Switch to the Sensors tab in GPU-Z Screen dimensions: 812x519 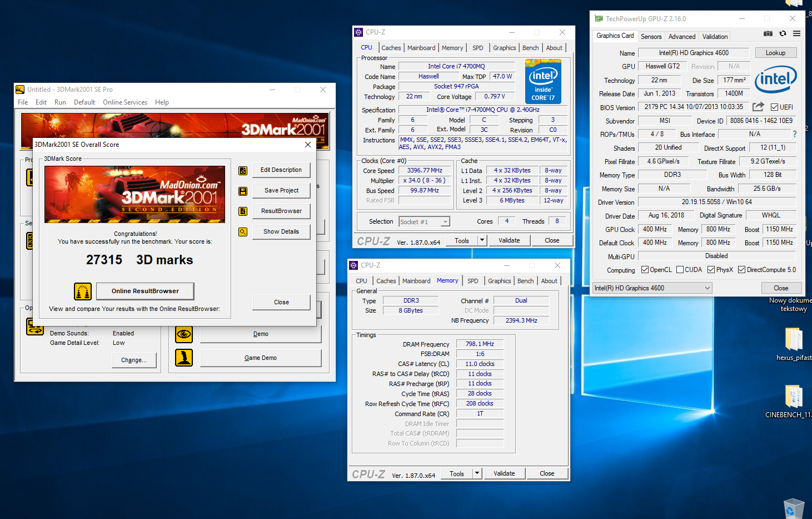[x=651, y=37]
